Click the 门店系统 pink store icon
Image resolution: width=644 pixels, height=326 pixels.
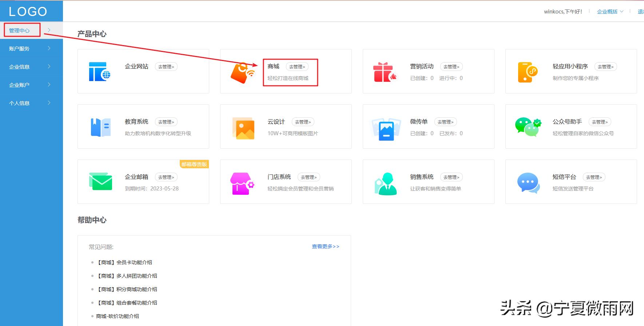pos(242,184)
